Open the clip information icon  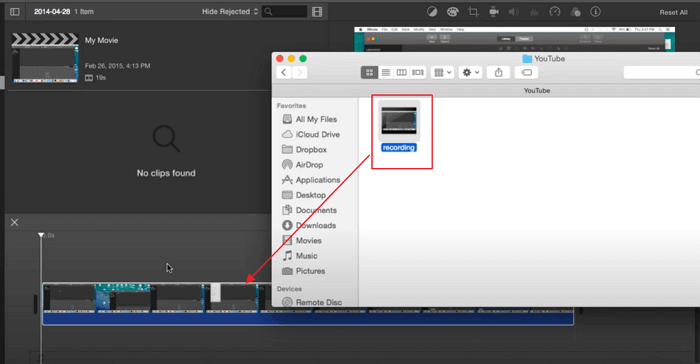(595, 12)
